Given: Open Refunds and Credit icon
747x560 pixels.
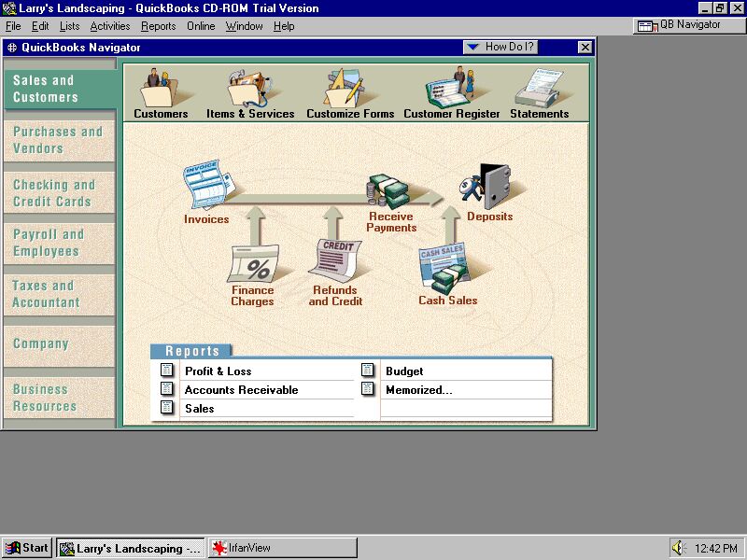Looking at the screenshot, I should click(x=335, y=261).
